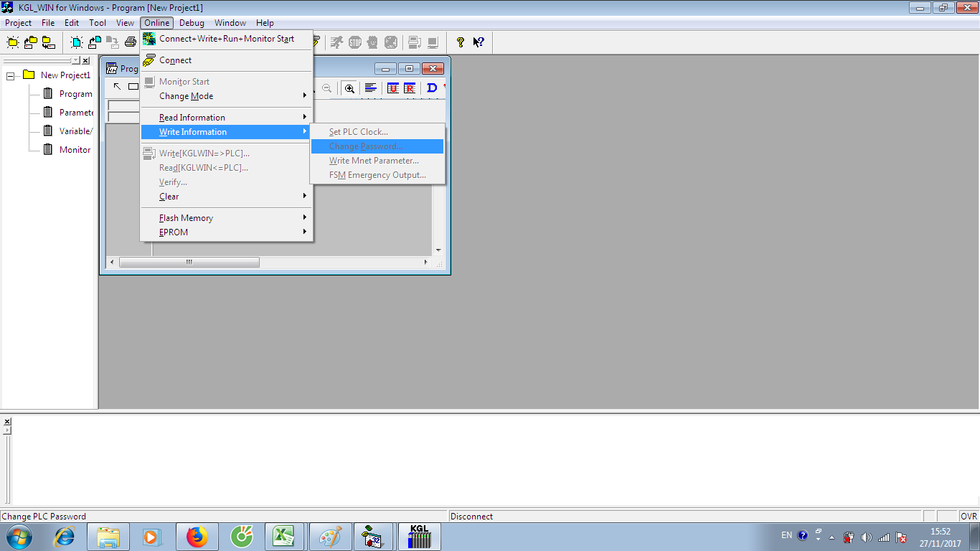
Task: Click the Program window horizontal scrollbar
Action: click(189, 263)
